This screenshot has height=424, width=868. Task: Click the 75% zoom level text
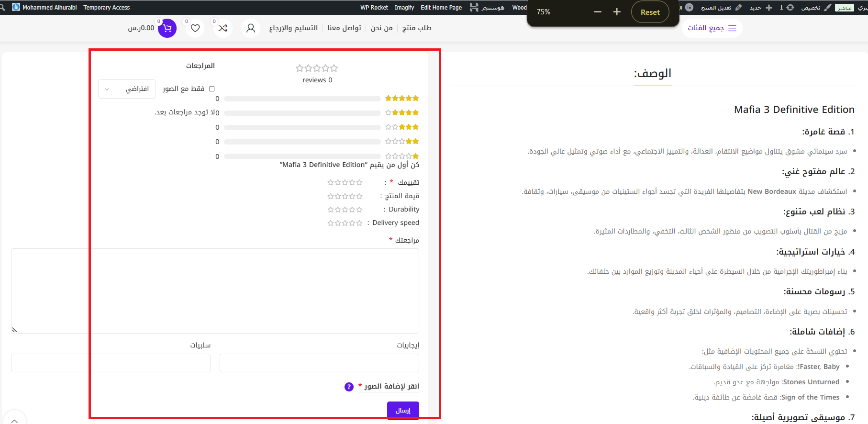tap(544, 12)
